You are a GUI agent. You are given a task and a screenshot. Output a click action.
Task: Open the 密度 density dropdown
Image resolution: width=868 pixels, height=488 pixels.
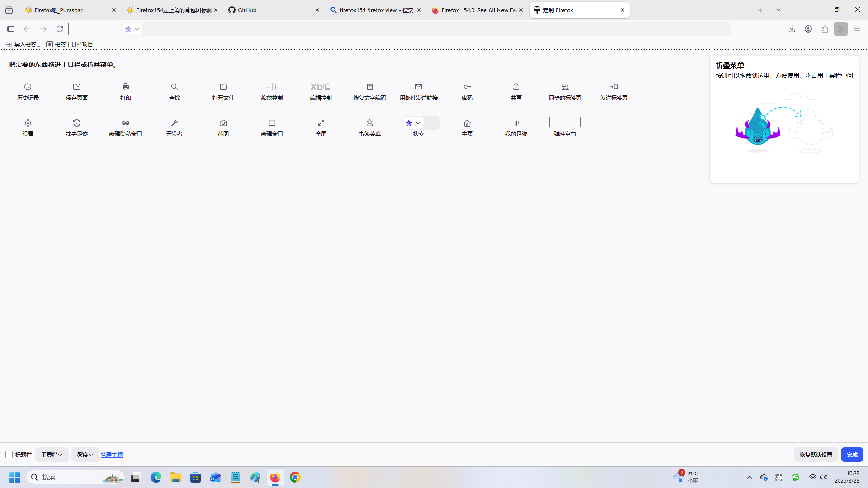coord(85,455)
